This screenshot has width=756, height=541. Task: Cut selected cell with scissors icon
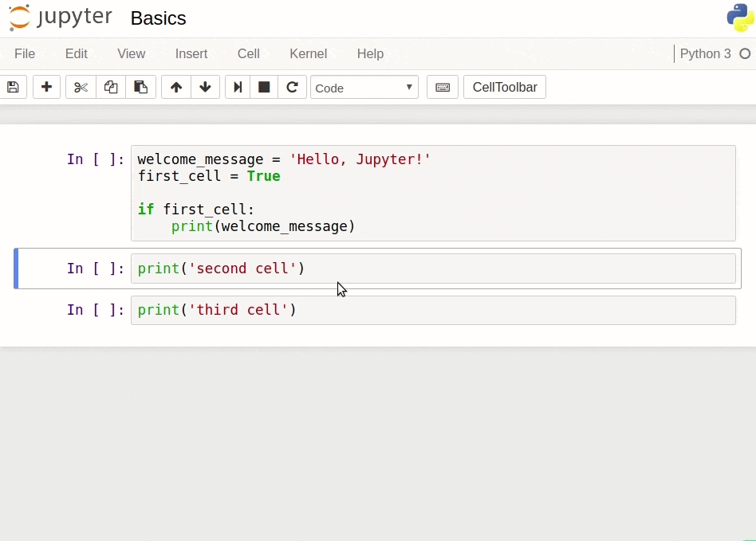point(81,88)
